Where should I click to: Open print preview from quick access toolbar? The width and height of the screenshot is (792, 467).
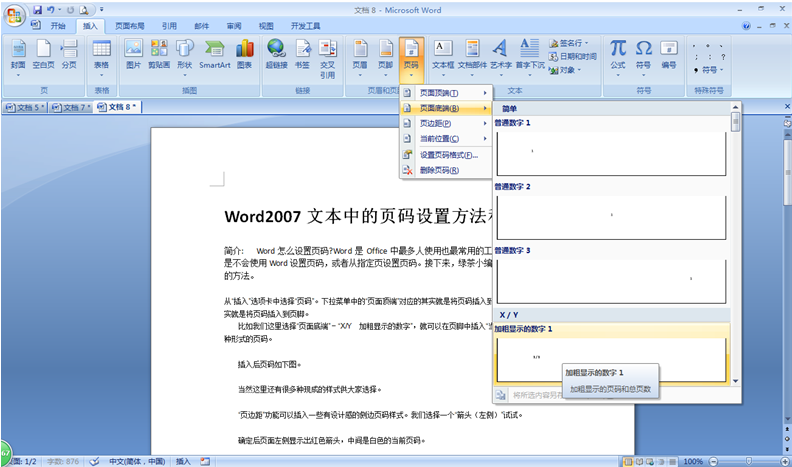pyautogui.click(x=84, y=10)
